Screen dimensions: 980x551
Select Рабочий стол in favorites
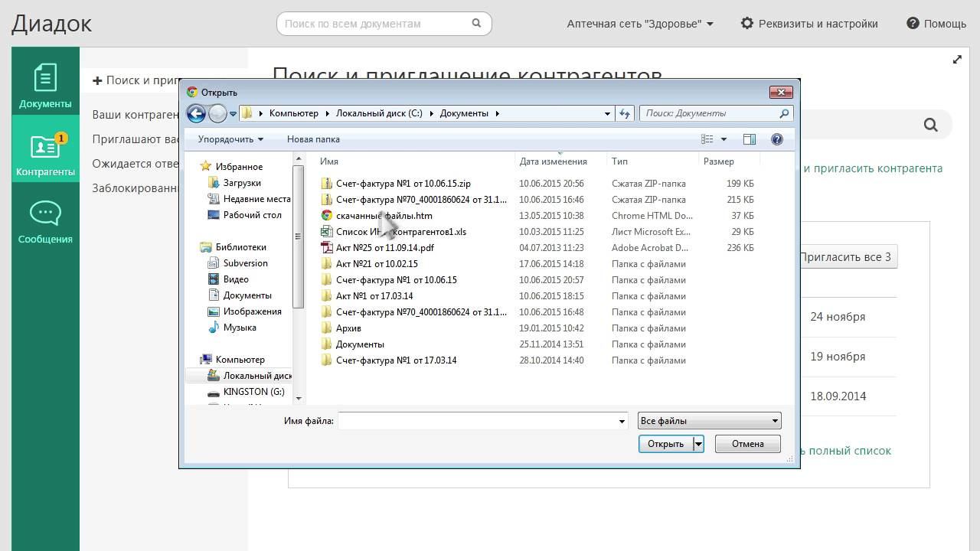[x=245, y=215]
